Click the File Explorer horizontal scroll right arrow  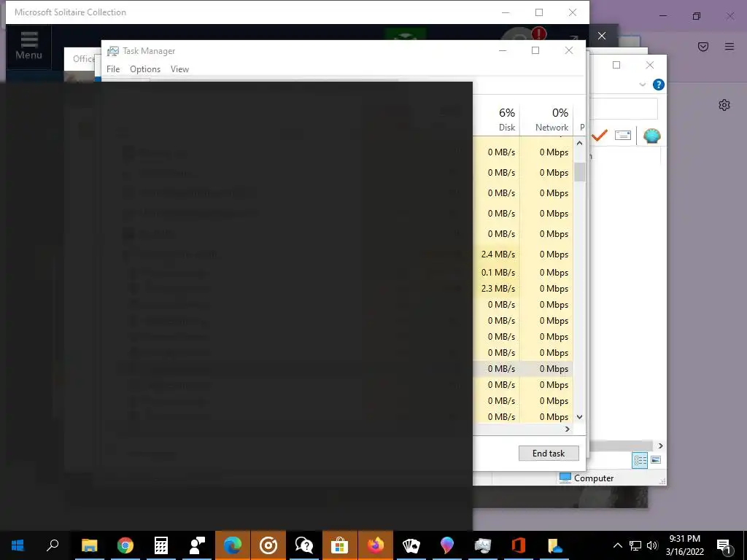[660, 446]
